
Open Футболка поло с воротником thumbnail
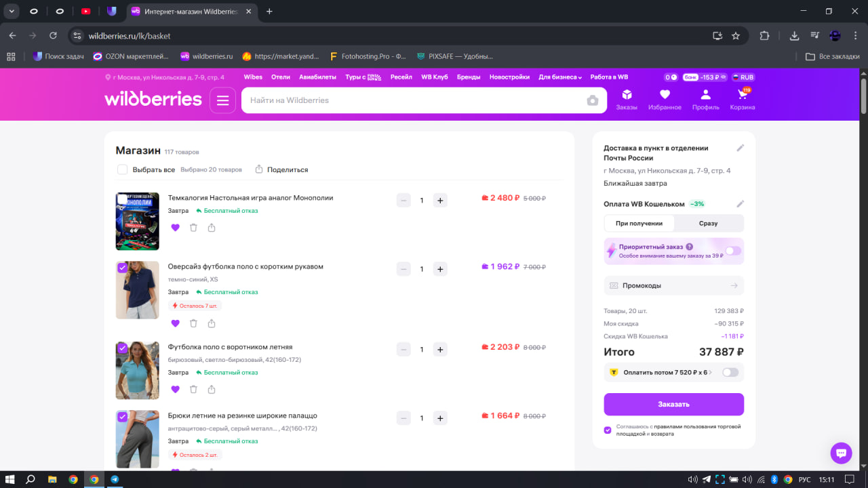[x=138, y=371]
